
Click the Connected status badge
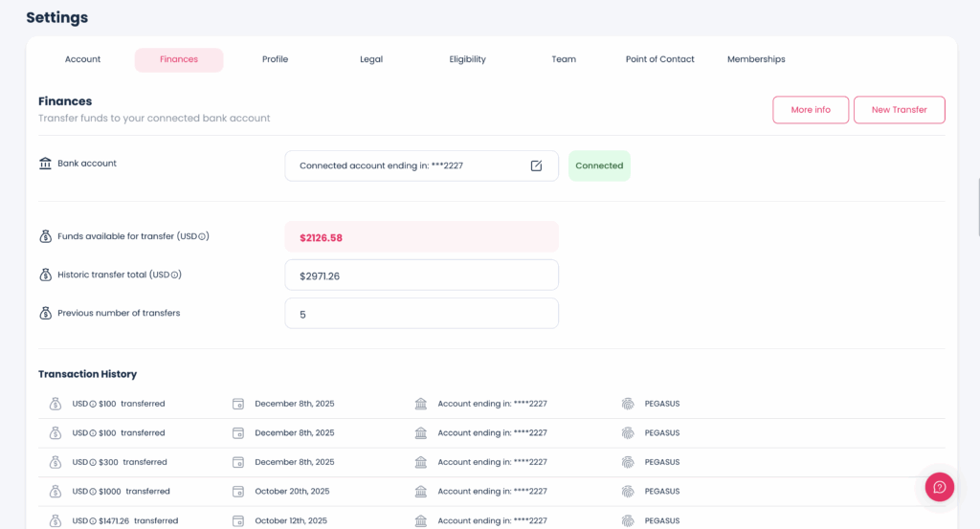pos(599,165)
